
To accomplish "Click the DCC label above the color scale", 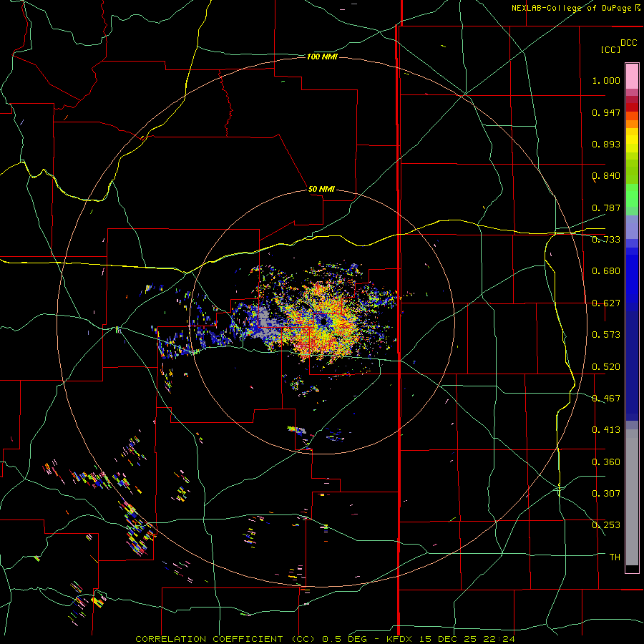I will (x=628, y=43).
